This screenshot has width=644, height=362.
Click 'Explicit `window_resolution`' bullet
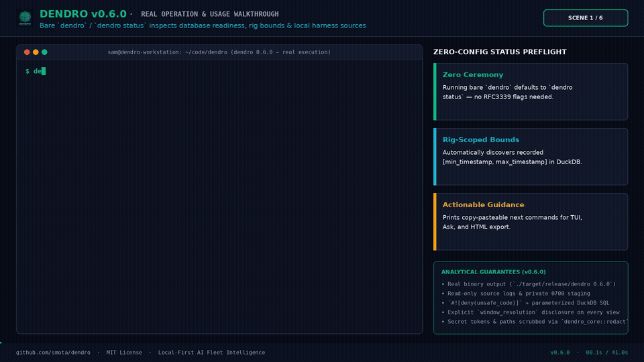point(530,312)
